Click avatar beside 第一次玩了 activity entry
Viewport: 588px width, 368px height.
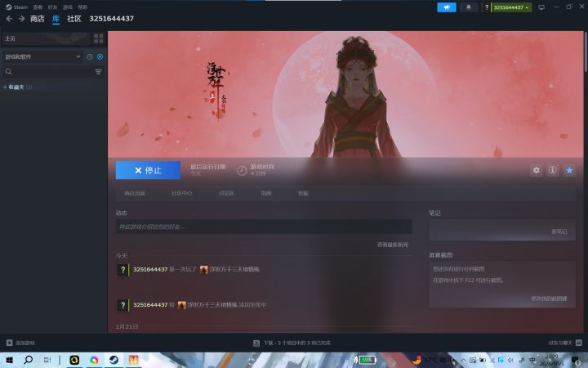coord(123,270)
